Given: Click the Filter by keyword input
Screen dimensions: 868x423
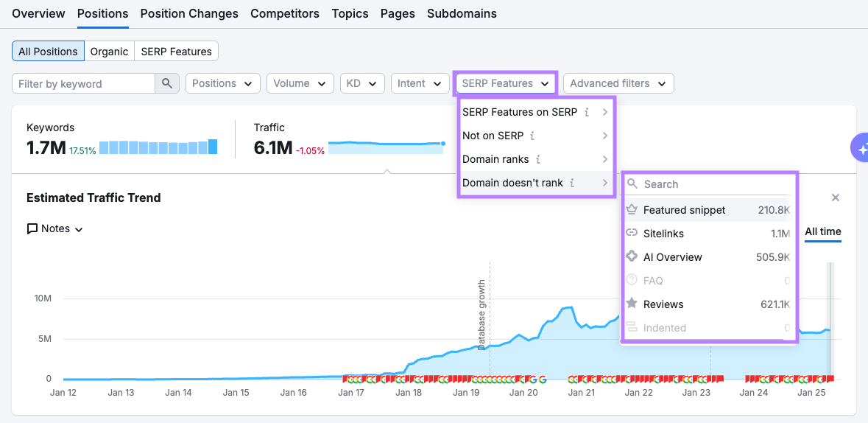Looking at the screenshot, I should coord(84,84).
